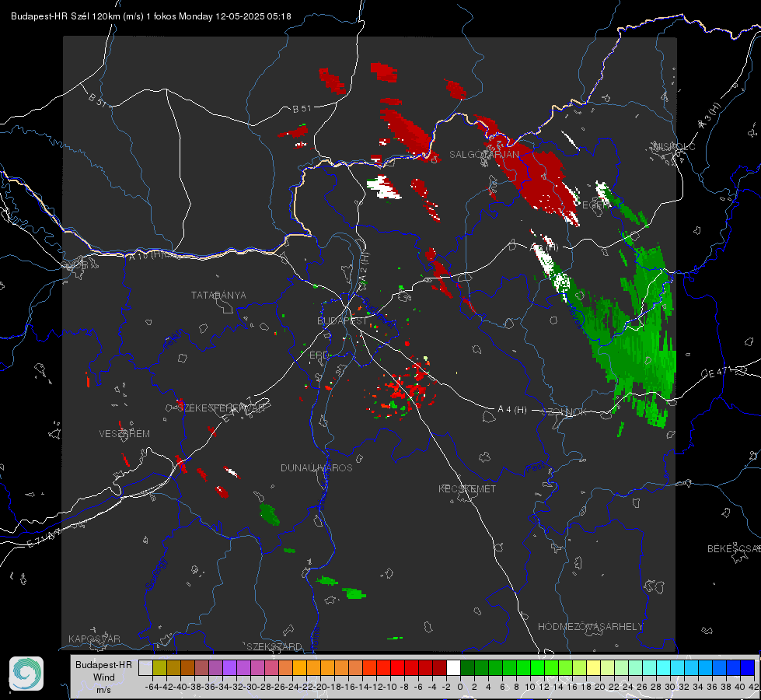Click the SALGÓTARJÁN city label

pos(483,155)
